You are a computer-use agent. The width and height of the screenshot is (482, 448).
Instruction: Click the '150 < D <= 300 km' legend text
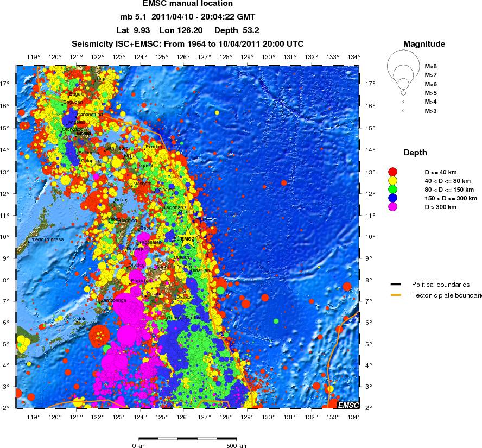(451, 198)
